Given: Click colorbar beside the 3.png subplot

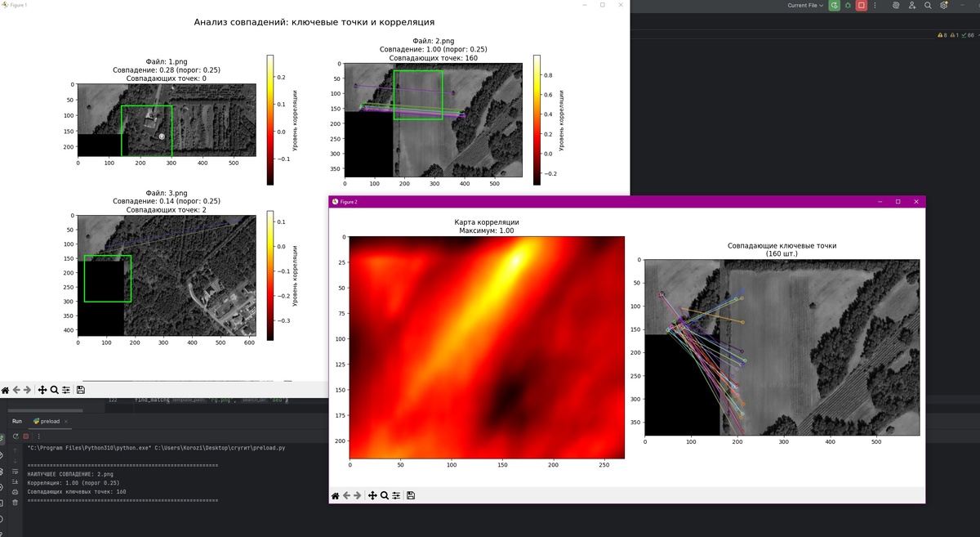Looking at the screenshot, I should [270, 274].
